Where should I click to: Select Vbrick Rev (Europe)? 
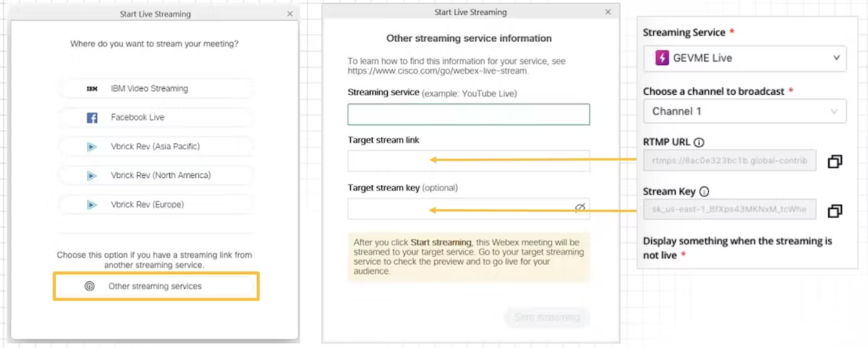pos(156,205)
